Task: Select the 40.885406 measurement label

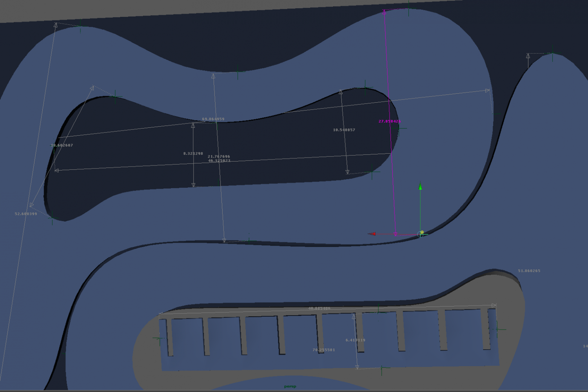Action: [x=319, y=309]
